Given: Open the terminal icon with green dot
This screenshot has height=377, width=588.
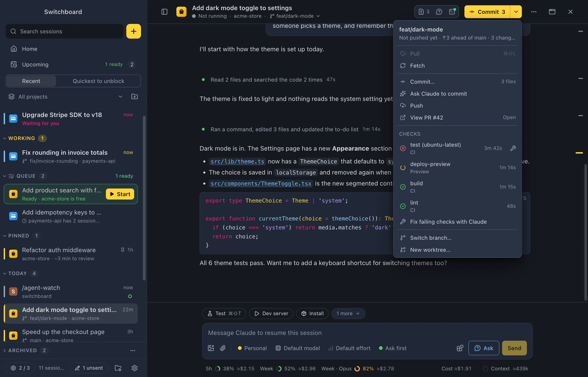Looking at the screenshot, I should [452, 12].
